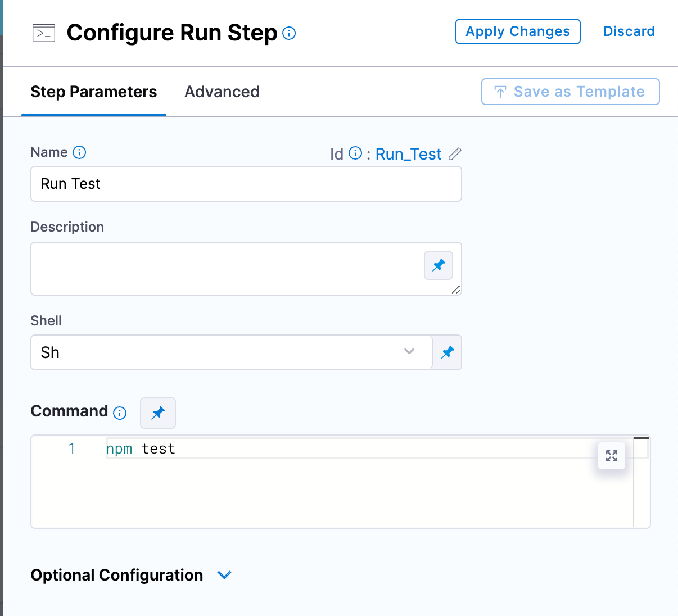Open the Run_Test id link
Viewport: 678px width, 616px height.
[x=408, y=154]
